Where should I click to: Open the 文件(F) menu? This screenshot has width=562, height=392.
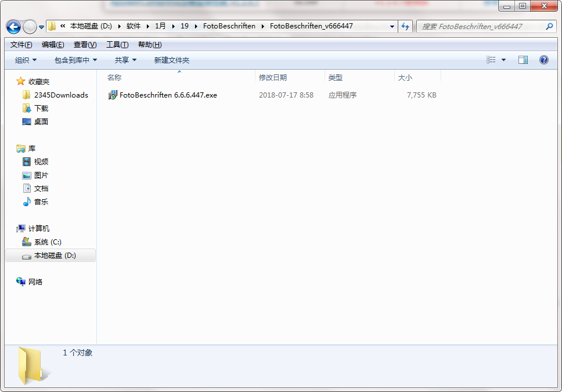[x=21, y=45]
